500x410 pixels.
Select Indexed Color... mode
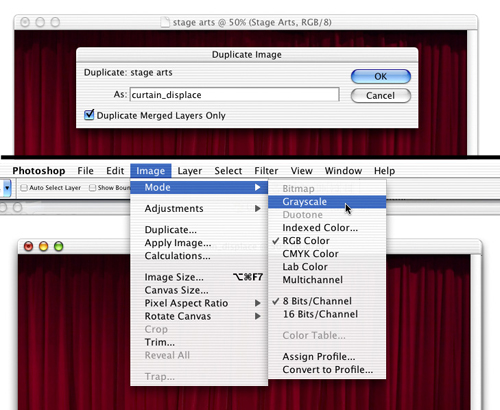[x=327, y=228]
